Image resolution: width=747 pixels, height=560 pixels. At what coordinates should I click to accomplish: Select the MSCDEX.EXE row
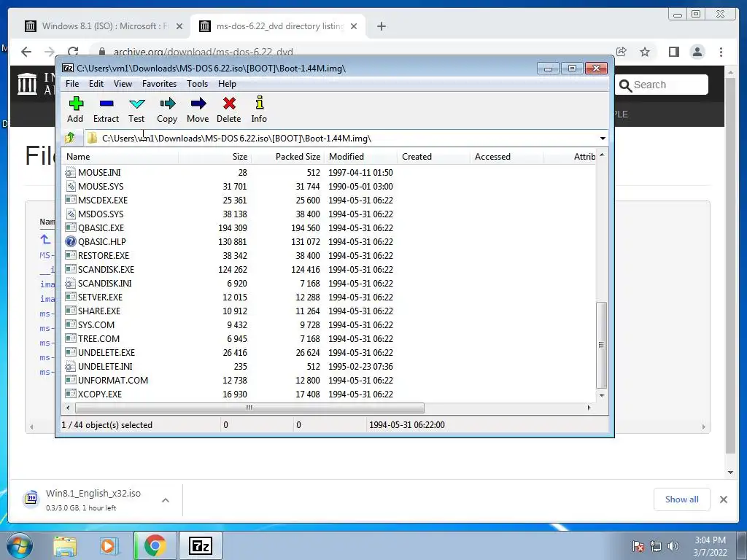point(329,200)
